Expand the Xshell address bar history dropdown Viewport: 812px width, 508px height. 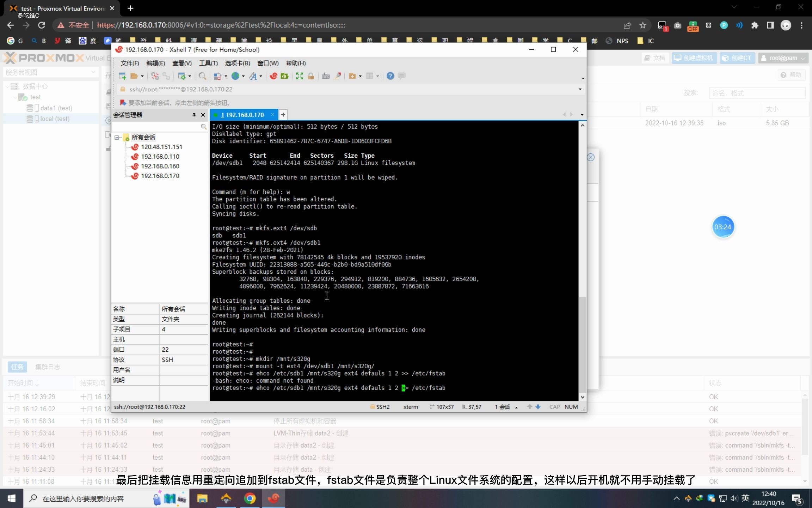(x=580, y=89)
